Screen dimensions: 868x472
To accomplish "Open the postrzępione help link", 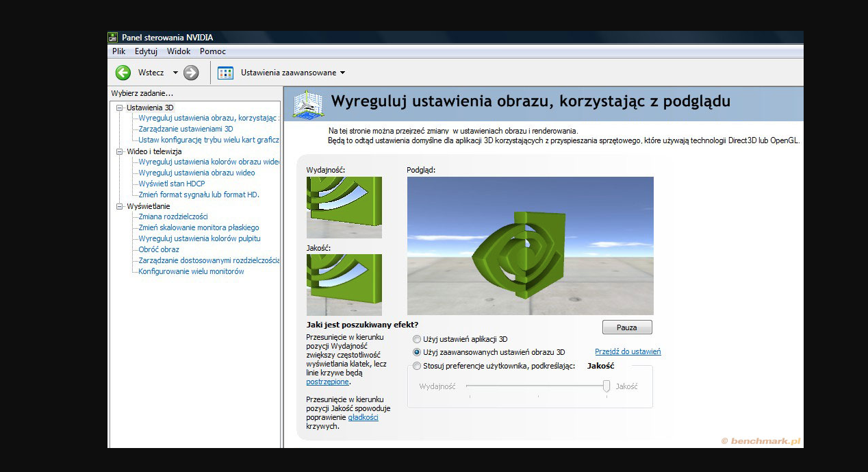I will tap(328, 382).
